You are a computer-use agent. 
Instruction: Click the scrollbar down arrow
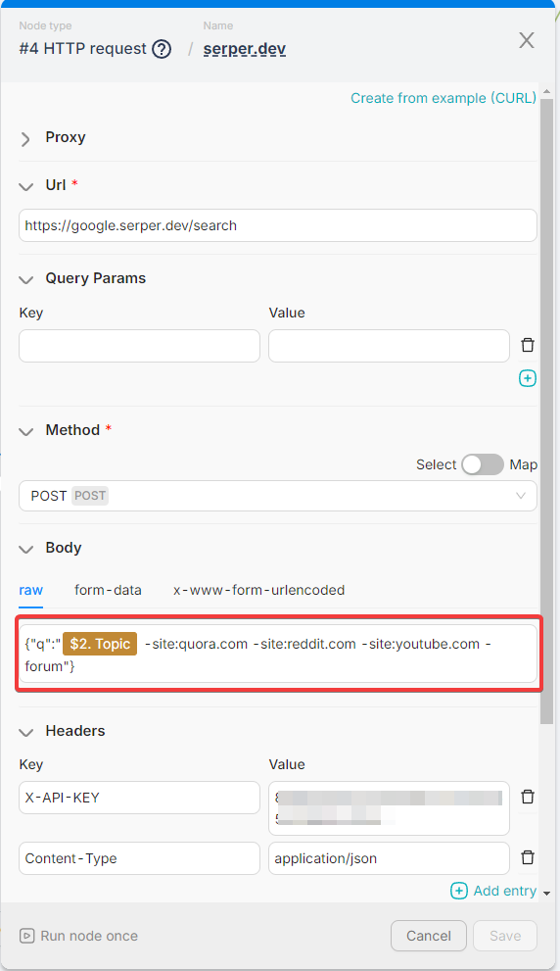click(546, 894)
